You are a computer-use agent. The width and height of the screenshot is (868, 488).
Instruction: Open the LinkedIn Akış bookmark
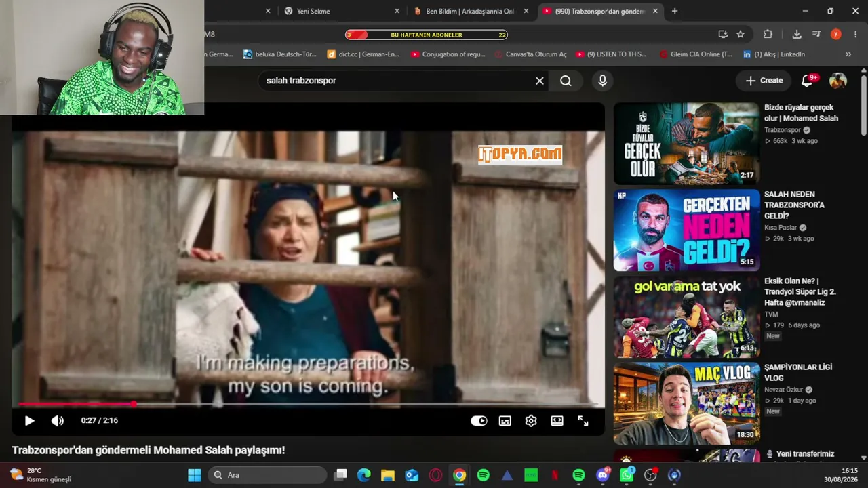[x=774, y=54]
